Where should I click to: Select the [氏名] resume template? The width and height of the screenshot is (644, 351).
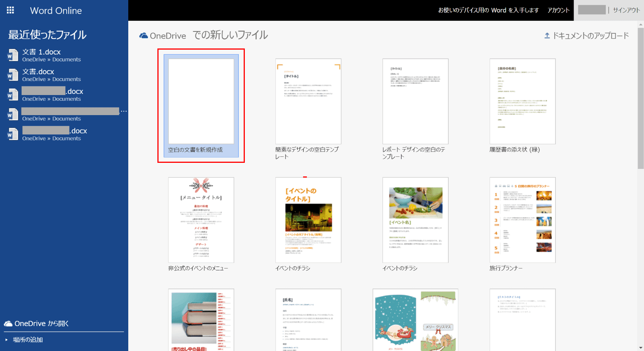[x=308, y=320]
